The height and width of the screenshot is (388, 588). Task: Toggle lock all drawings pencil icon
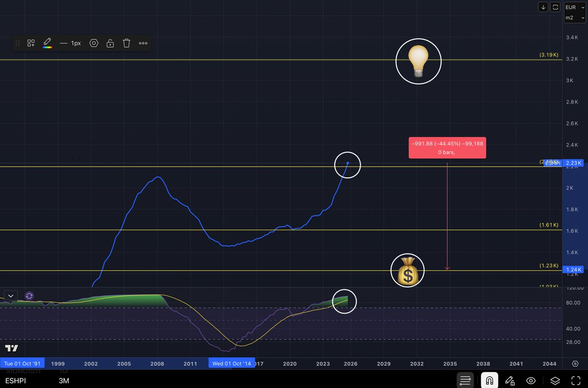pos(510,380)
